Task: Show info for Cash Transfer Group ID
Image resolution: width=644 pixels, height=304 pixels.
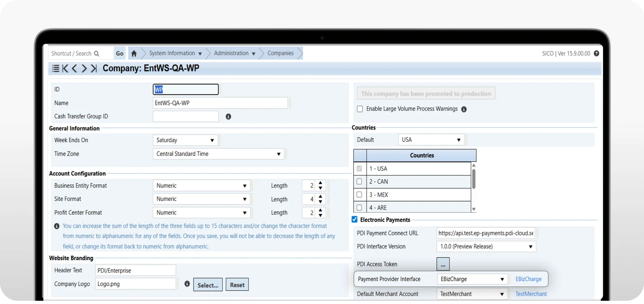Action: (228, 117)
